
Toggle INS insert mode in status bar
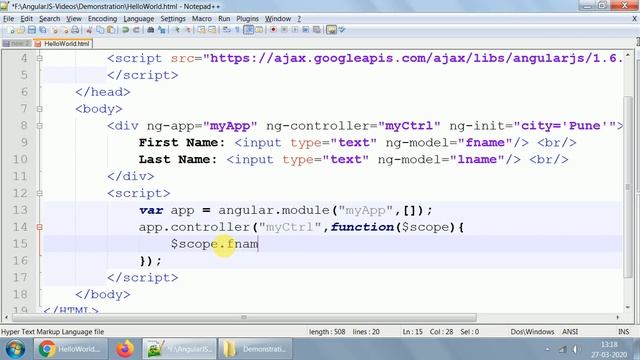(623, 332)
